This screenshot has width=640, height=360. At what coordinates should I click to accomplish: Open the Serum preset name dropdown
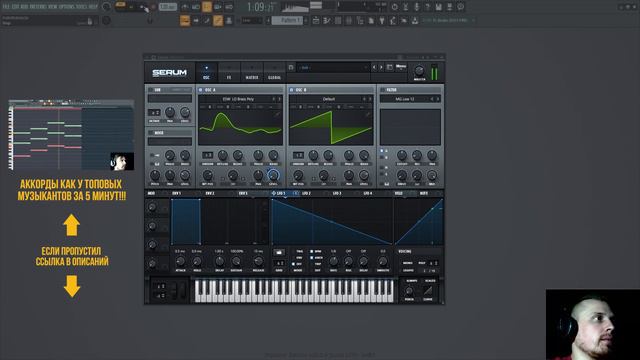tap(333, 68)
